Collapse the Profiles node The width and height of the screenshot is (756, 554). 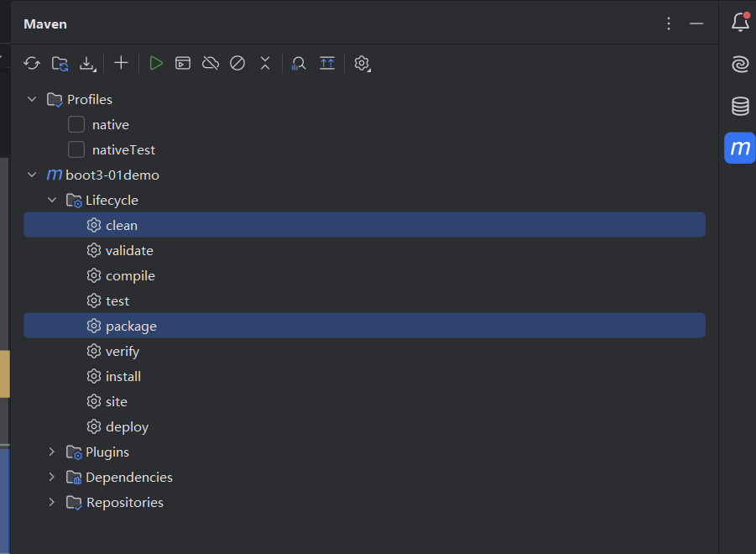pyautogui.click(x=32, y=99)
